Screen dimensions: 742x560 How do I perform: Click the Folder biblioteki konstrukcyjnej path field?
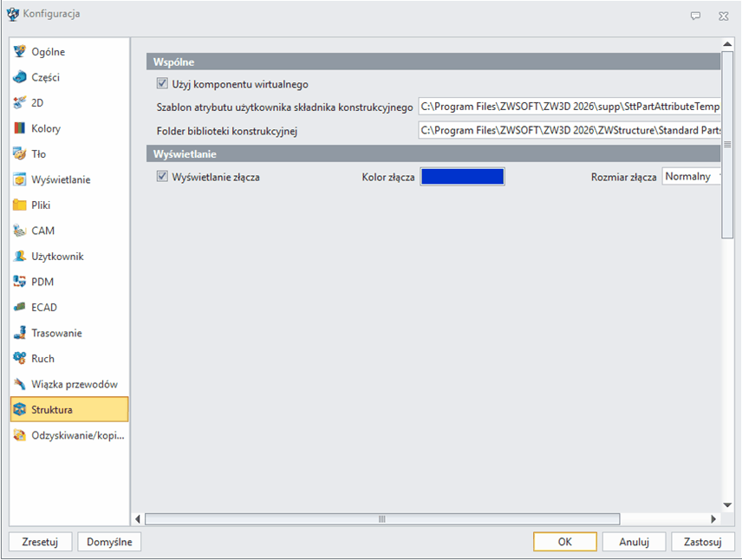click(570, 131)
